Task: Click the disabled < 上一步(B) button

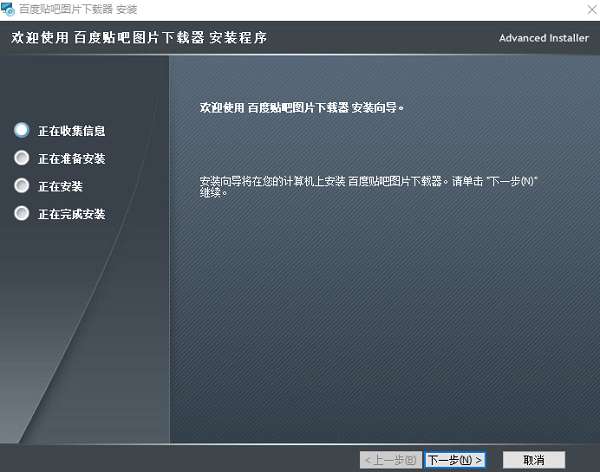Action: pyautogui.click(x=391, y=460)
